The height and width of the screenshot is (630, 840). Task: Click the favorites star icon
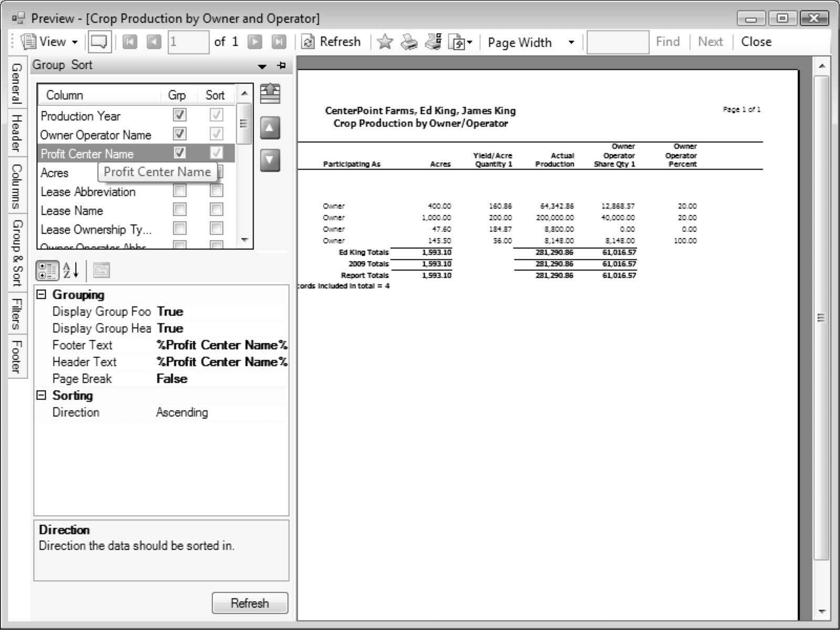385,42
